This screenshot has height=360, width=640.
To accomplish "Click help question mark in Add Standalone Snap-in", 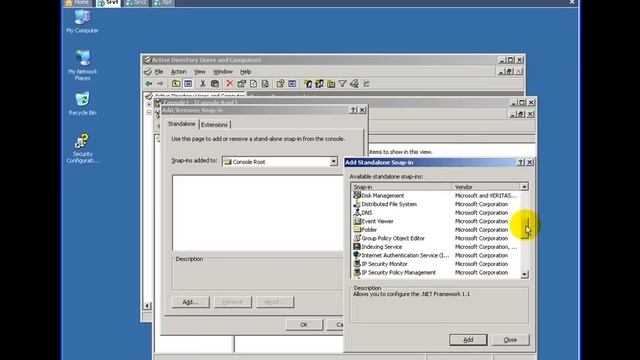I will pos(520,162).
